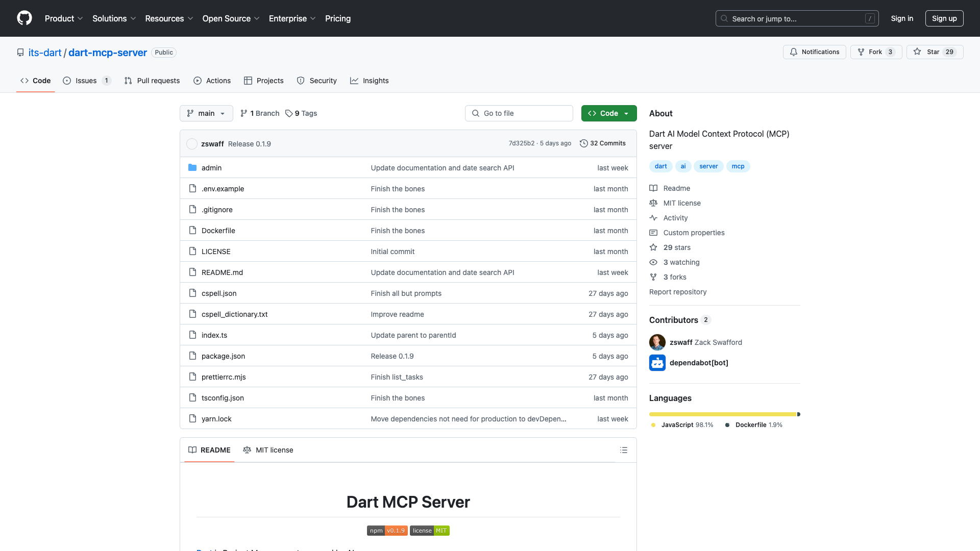
Task: Star the repository
Action: click(x=933, y=52)
